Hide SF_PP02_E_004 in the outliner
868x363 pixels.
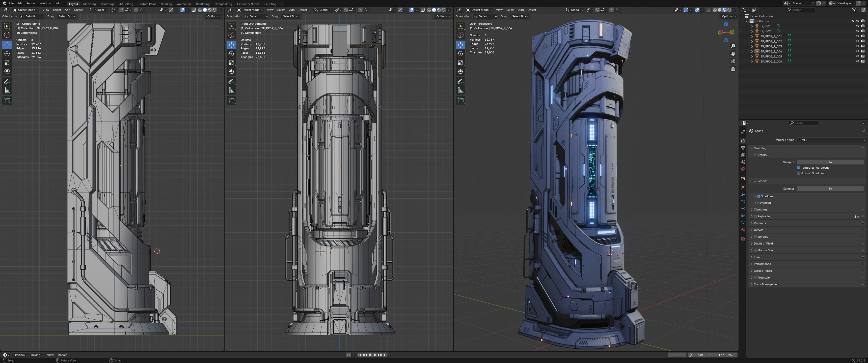tap(858, 51)
